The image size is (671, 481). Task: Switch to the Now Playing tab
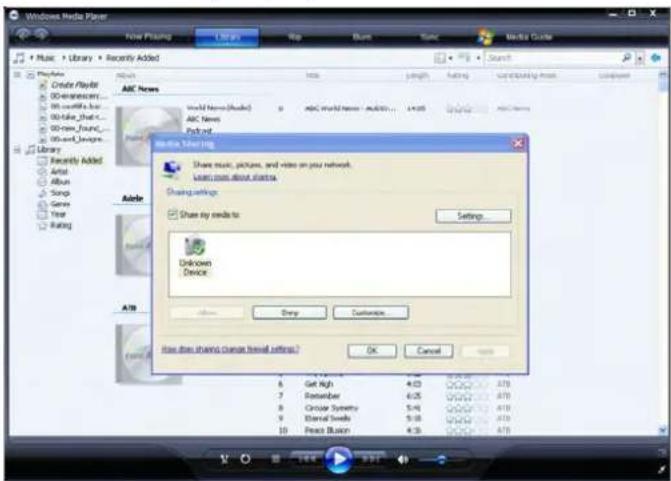(x=148, y=37)
